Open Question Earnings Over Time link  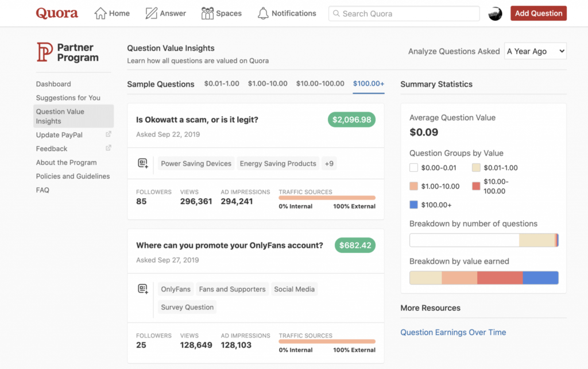[x=453, y=332]
